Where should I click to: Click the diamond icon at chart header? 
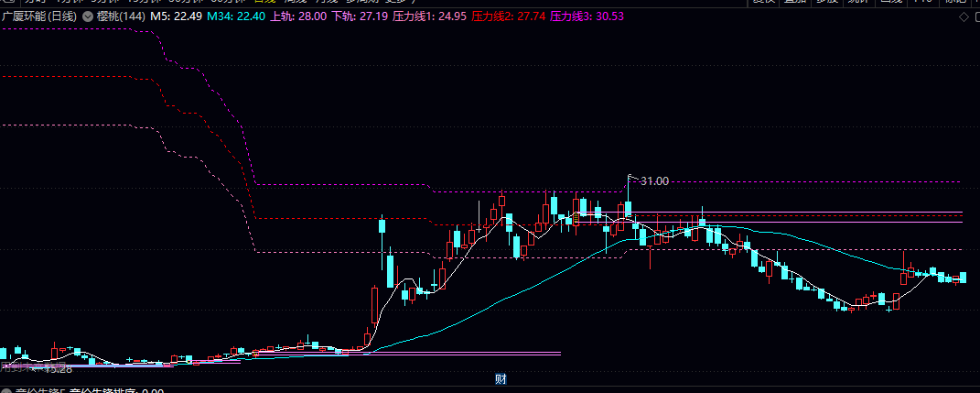click(962, 16)
